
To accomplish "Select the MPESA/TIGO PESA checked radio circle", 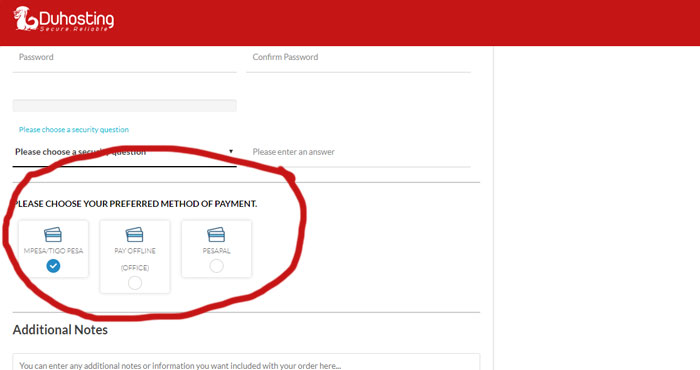I will 53,266.
